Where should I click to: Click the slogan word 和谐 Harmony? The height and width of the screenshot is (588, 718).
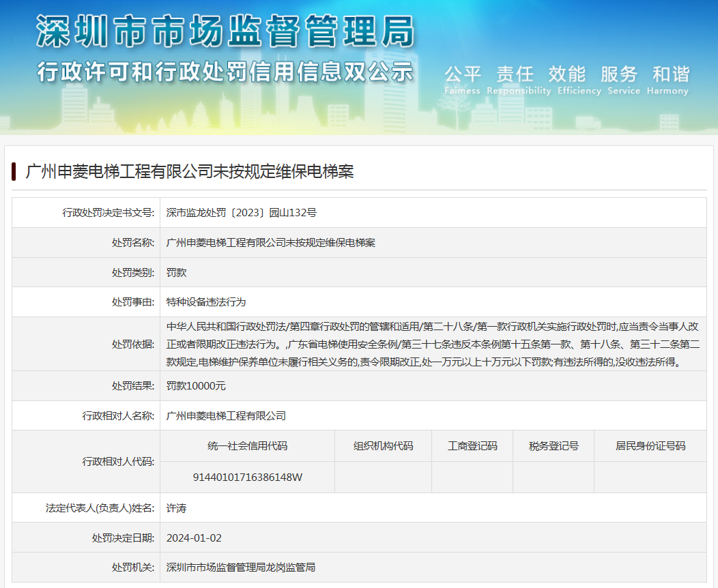click(x=667, y=80)
